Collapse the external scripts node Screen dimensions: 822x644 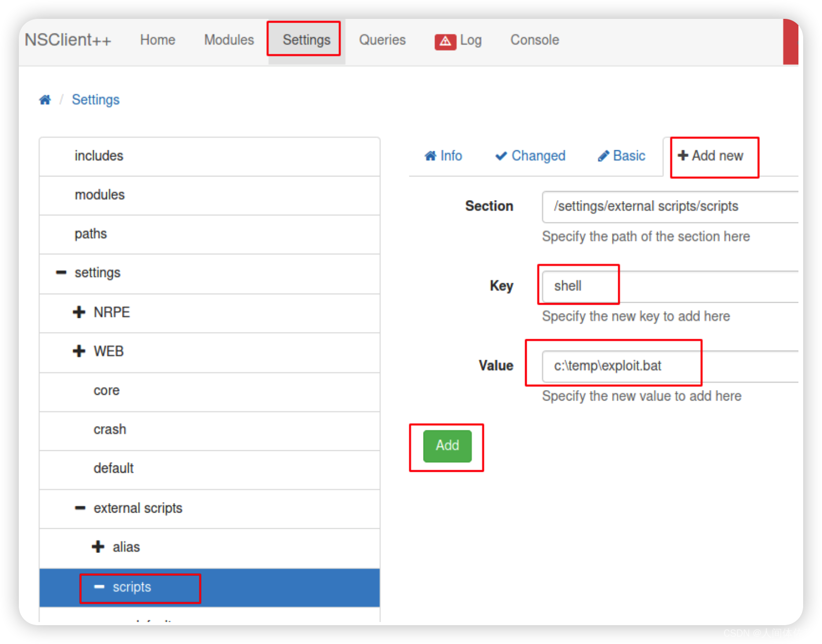pyautogui.click(x=80, y=508)
